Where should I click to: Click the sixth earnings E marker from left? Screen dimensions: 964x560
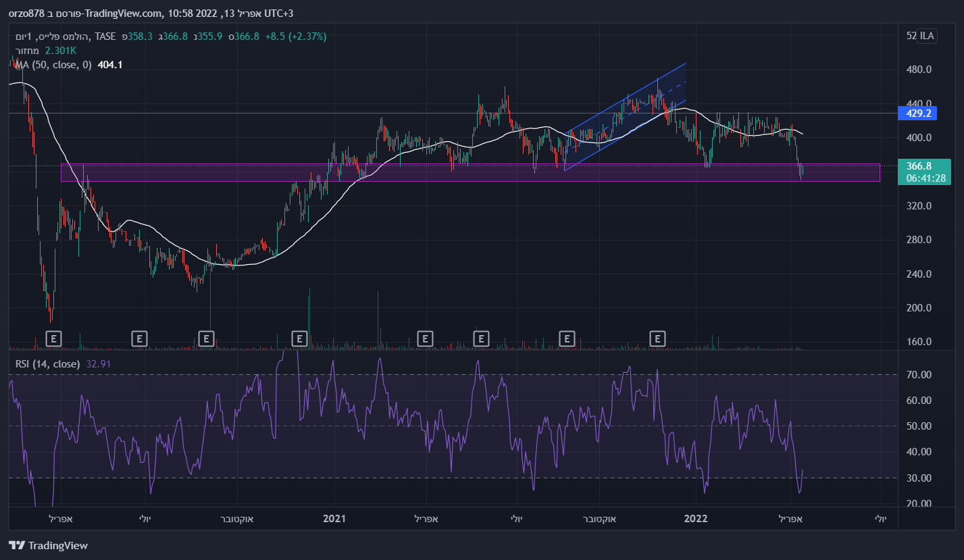(x=481, y=338)
